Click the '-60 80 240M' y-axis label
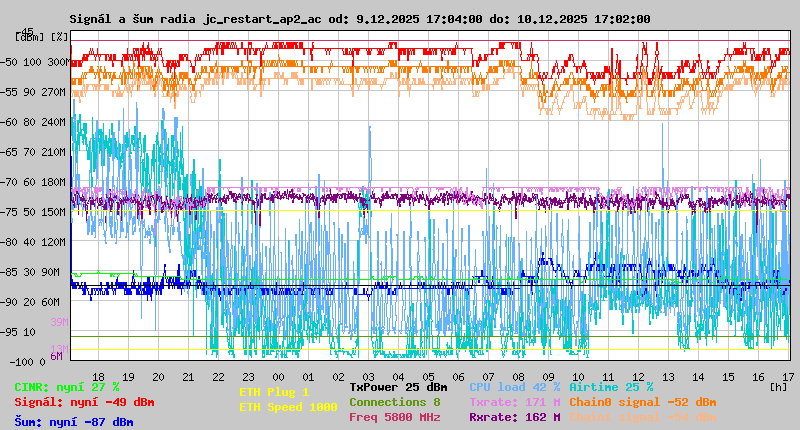 (x=34, y=122)
